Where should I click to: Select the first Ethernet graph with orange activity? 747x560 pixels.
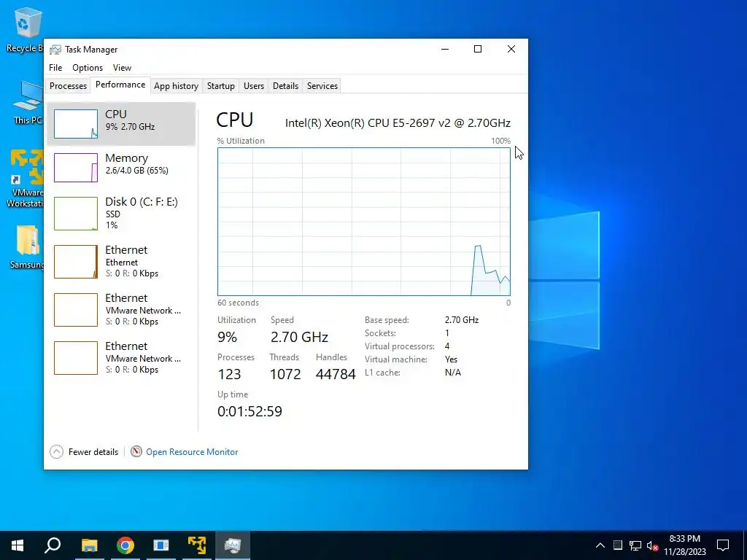point(76,262)
